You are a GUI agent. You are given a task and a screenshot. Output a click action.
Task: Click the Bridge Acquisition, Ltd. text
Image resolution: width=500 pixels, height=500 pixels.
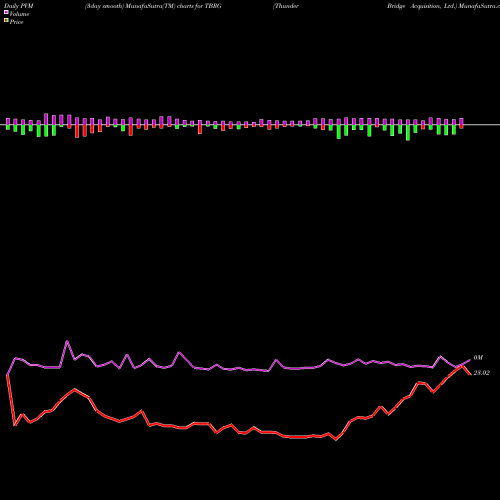(x=422, y=6)
